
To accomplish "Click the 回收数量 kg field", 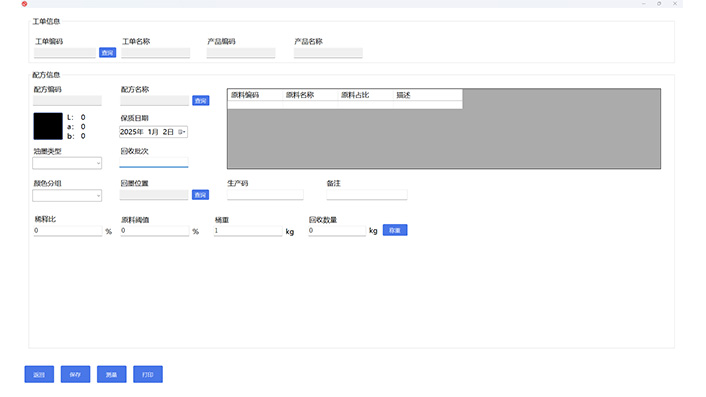I will [x=337, y=230].
